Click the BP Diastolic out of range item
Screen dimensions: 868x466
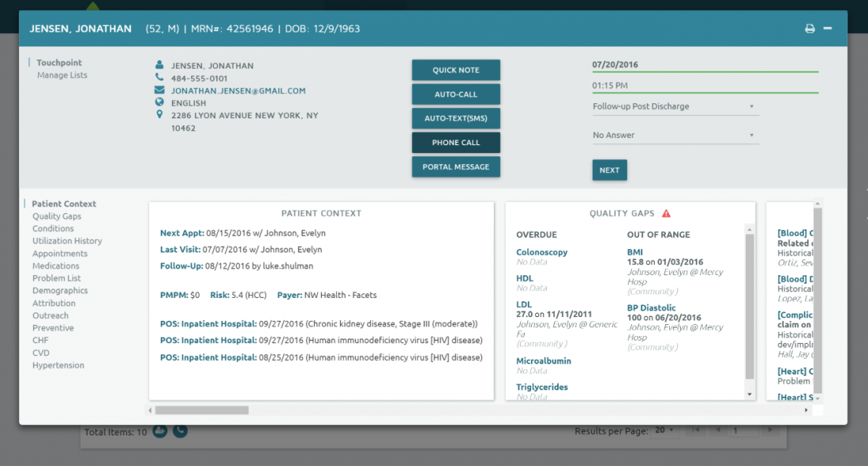pos(651,308)
